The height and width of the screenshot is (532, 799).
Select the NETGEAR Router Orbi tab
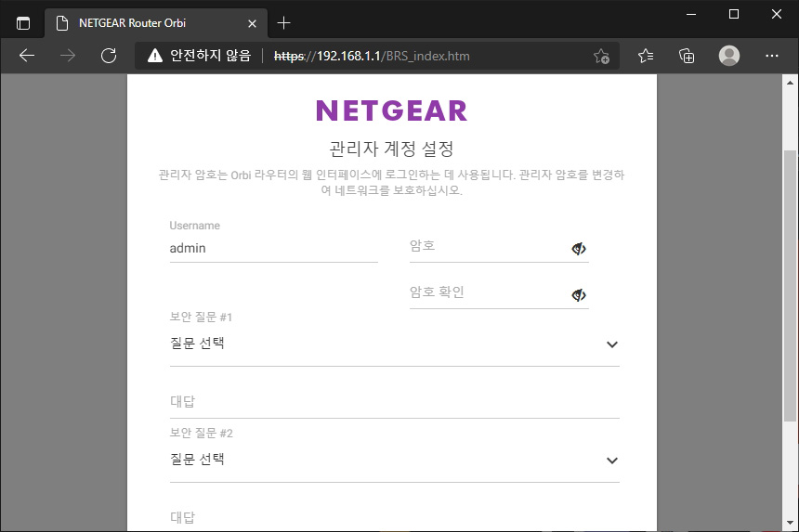pos(155,23)
